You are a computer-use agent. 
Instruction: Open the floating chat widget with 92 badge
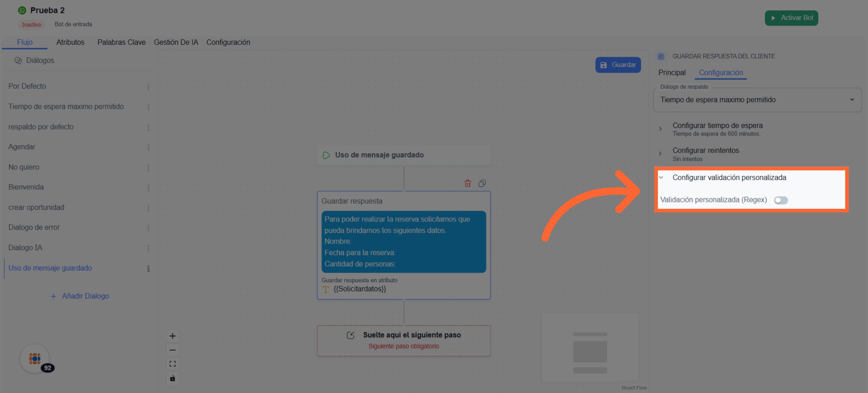coord(35,359)
